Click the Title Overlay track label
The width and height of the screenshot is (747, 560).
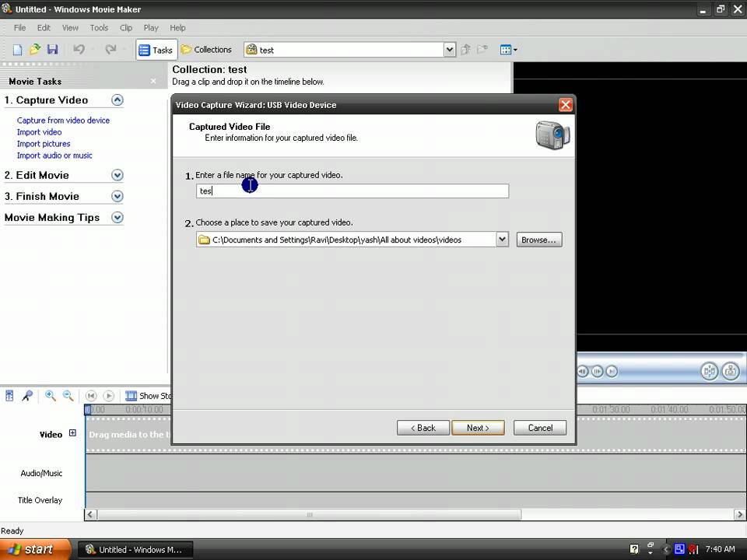pyautogui.click(x=40, y=500)
